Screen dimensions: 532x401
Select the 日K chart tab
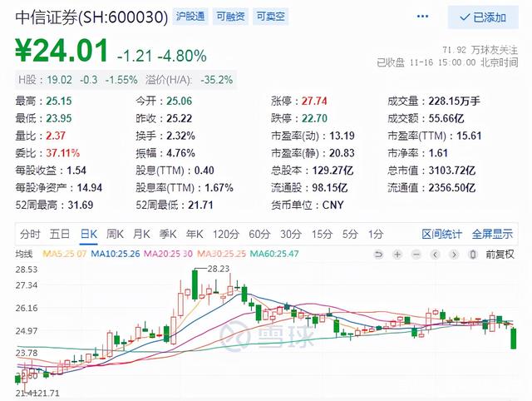[89, 234]
